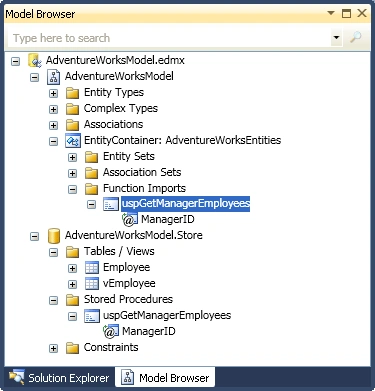Expand the Employee table node

click(x=72, y=268)
